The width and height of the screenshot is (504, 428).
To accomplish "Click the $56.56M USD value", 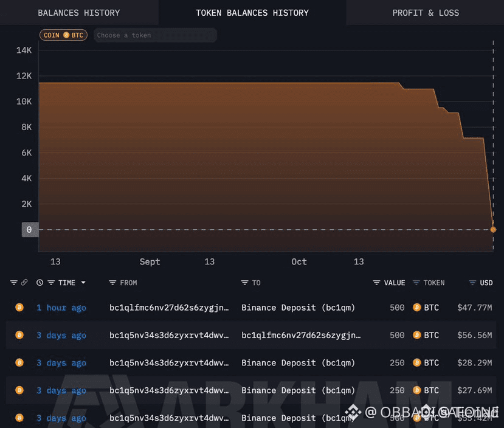I will tap(474, 336).
